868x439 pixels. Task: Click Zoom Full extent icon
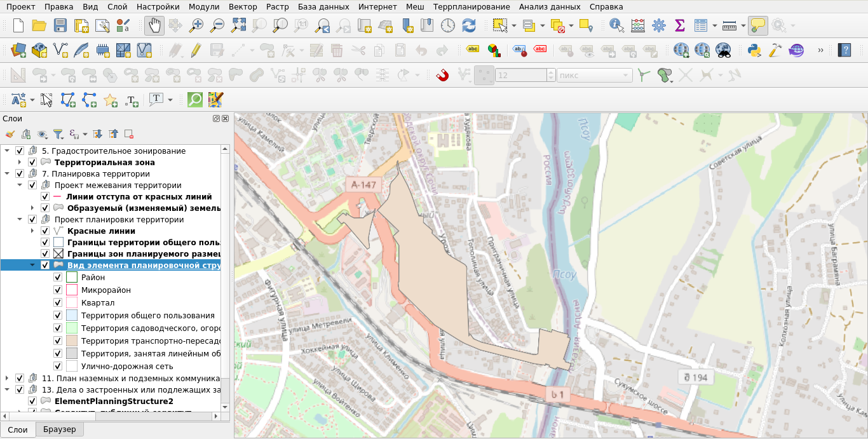[238, 26]
